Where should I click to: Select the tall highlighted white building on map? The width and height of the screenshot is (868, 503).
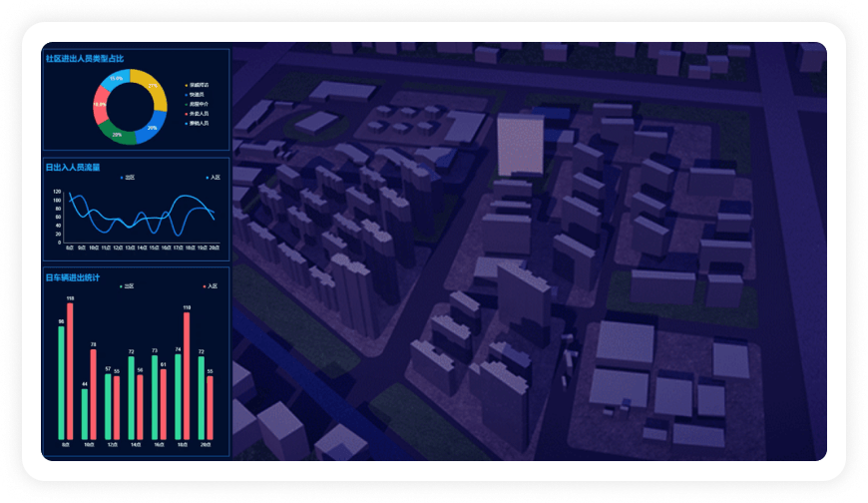coord(519,145)
